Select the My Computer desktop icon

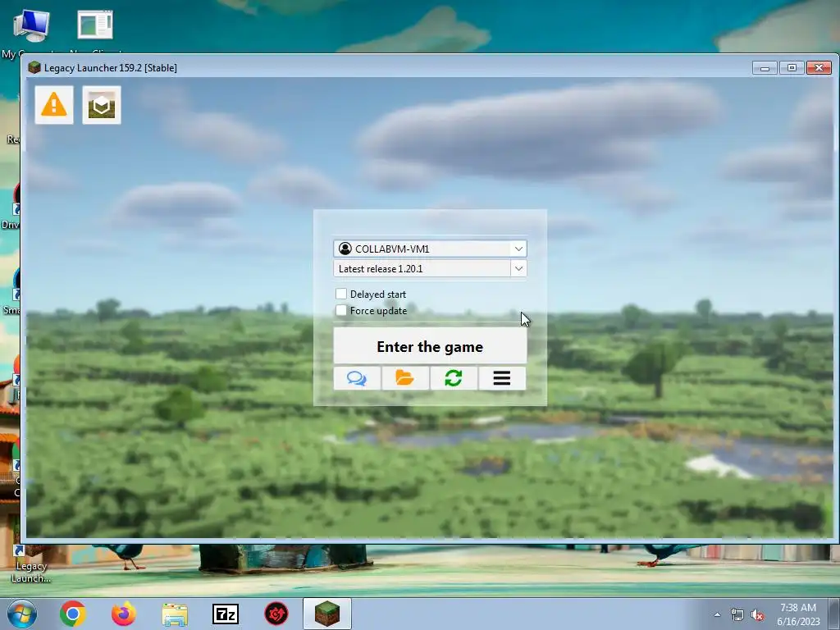point(30,25)
